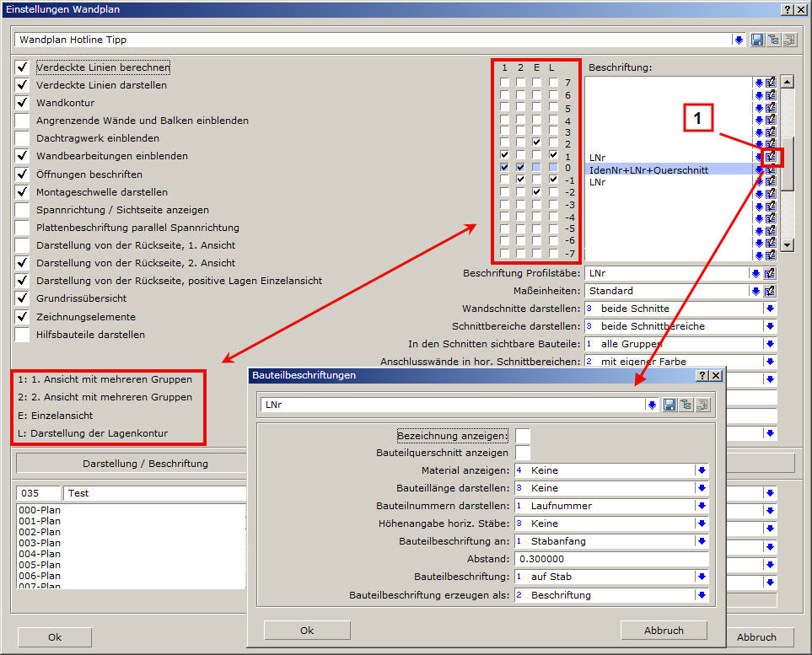812x655 pixels.
Task: Click help button in Bauteilbeschriftungen title bar
Action: [x=702, y=375]
